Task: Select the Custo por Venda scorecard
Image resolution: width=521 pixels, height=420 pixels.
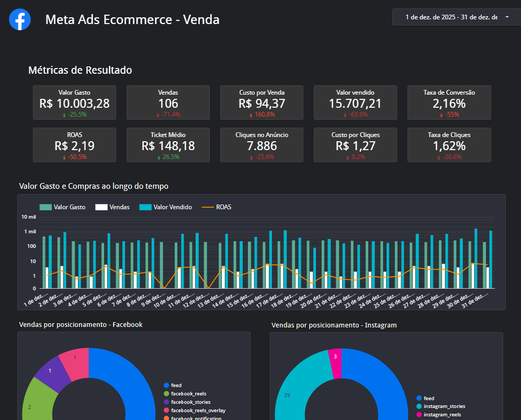Action: click(x=262, y=103)
